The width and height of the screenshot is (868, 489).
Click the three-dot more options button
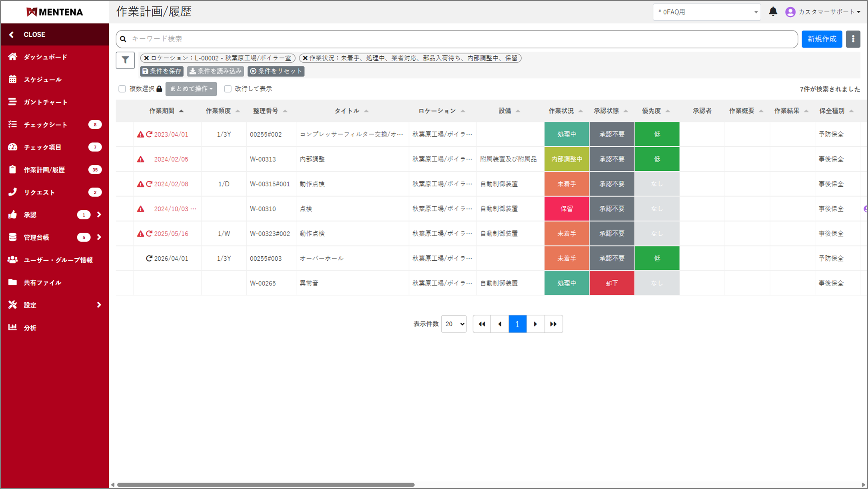point(853,39)
